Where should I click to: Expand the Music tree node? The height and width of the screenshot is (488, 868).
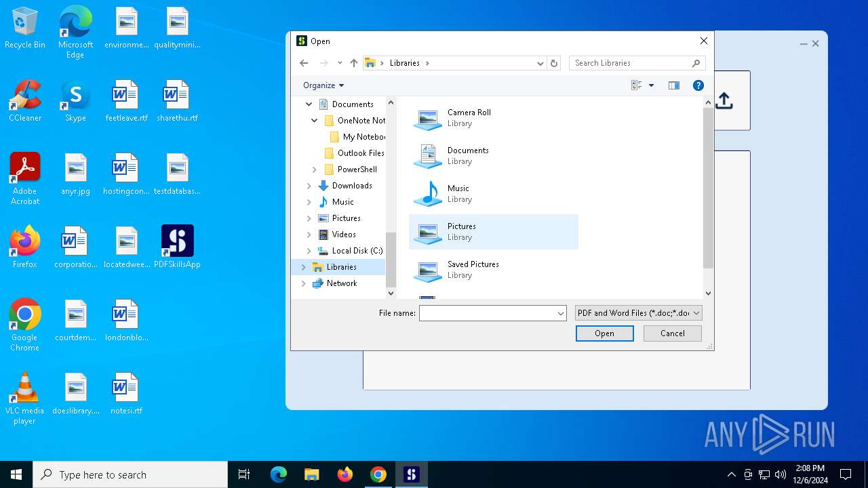click(309, 202)
